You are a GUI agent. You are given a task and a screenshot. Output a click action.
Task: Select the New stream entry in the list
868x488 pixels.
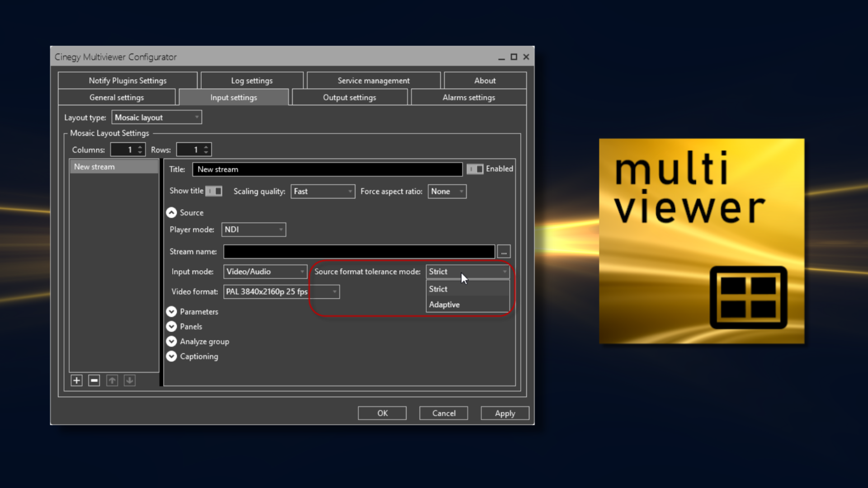(x=114, y=166)
